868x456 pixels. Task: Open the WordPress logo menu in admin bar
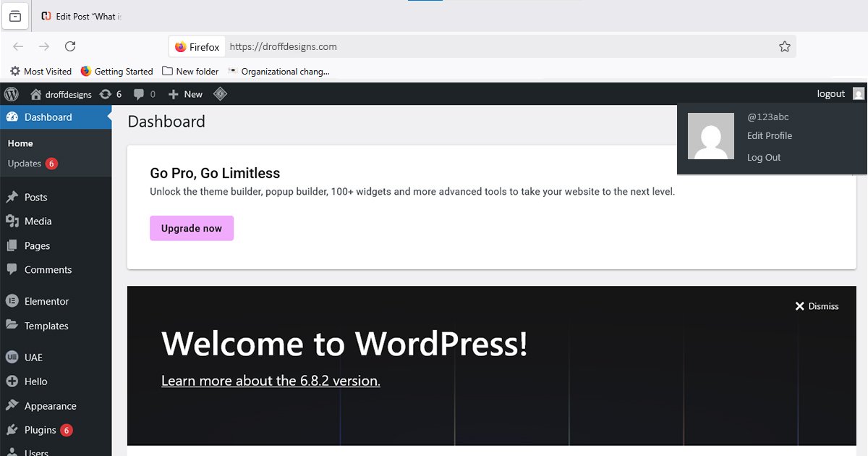pos(11,93)
